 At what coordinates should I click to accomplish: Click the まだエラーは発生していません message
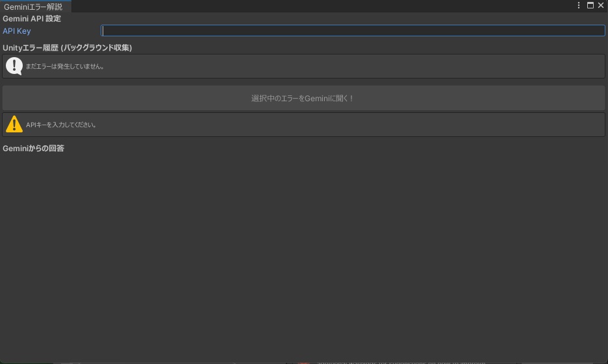[x=65, y=67]
